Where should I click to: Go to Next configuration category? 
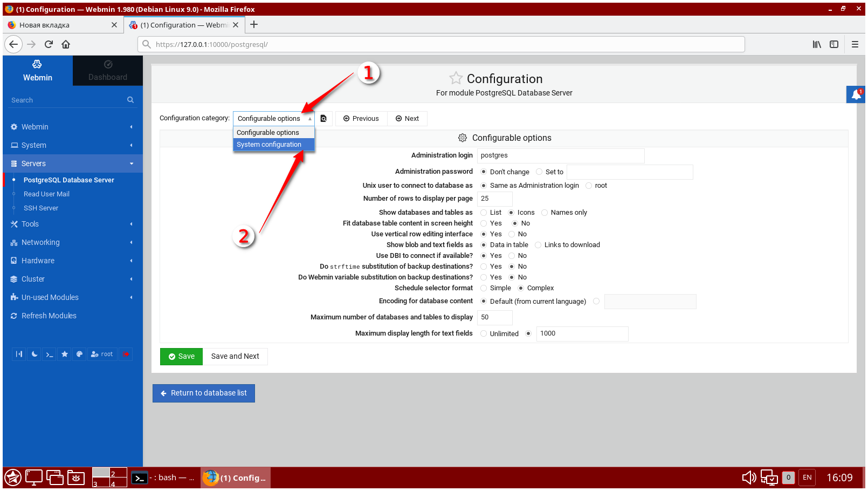[x=407, y=119]
